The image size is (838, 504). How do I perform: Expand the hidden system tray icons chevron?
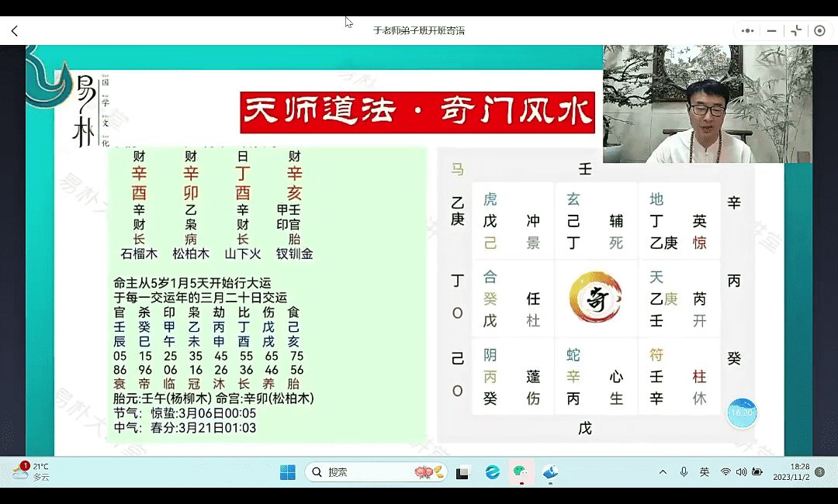[663, 472]
